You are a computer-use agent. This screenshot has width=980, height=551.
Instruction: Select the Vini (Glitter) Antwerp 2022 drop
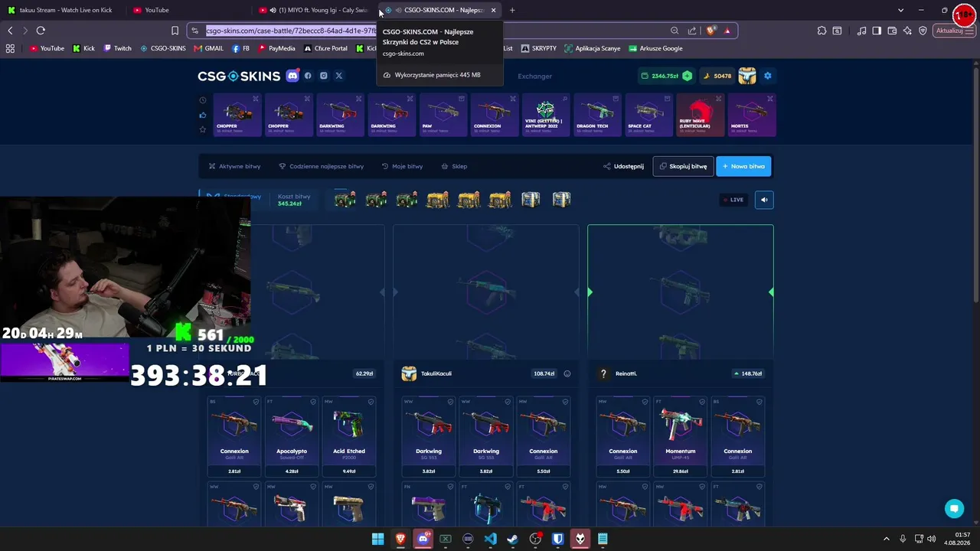pyautogui.click(x=545, y=115)
